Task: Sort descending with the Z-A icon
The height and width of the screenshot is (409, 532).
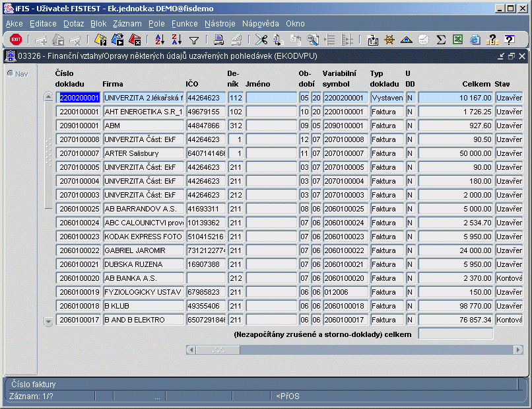Action: (177, 40)
